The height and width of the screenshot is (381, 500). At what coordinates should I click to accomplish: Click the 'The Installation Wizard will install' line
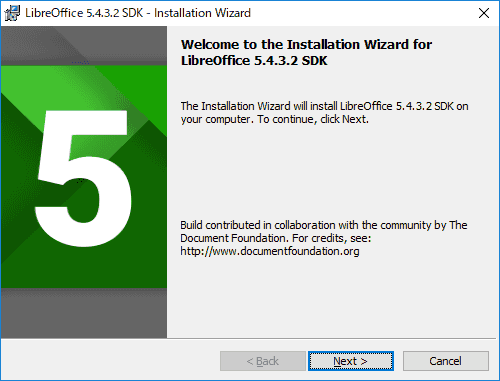click(324, 106)
